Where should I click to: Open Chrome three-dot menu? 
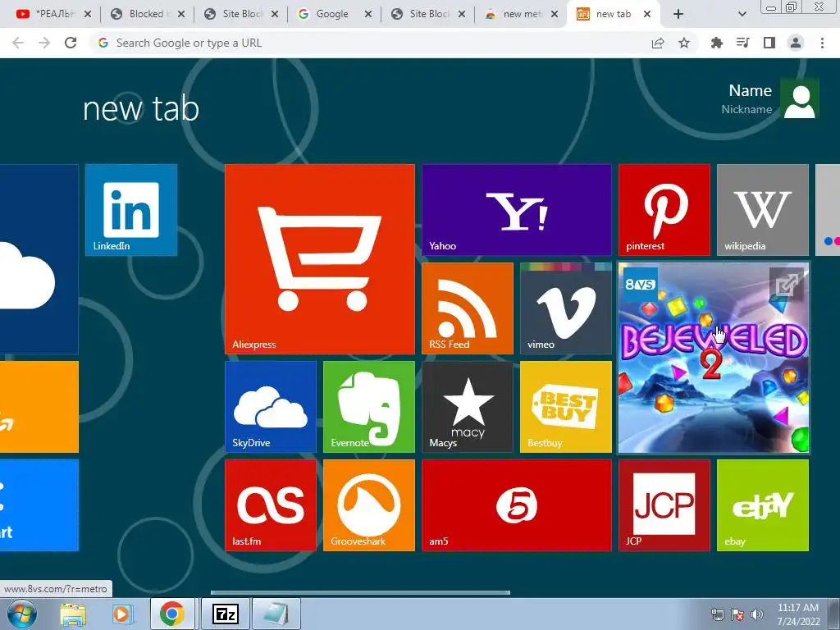(822, 43)
